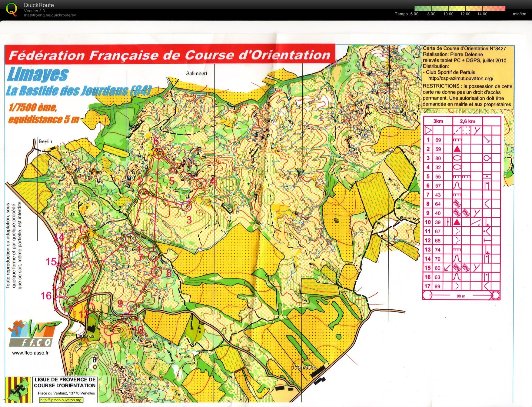
Task: Select the 6.00 tempo value
Action: (x=414, y=14)
